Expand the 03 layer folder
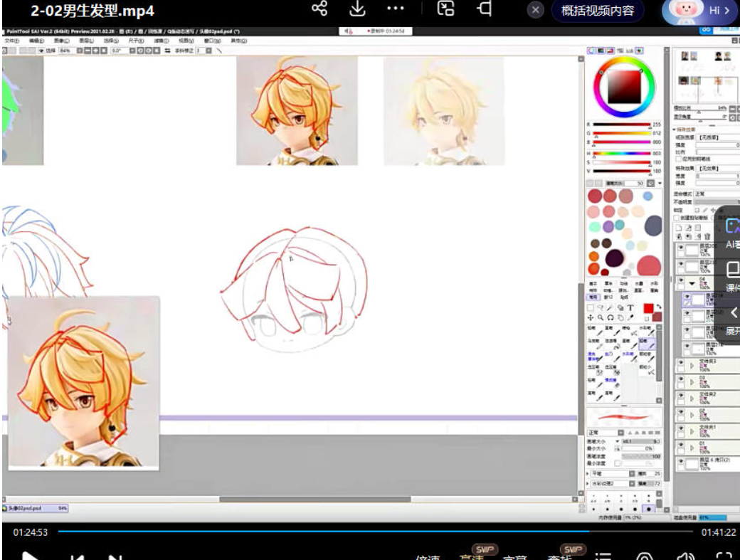740x560 pixels. tap(692, 381)
